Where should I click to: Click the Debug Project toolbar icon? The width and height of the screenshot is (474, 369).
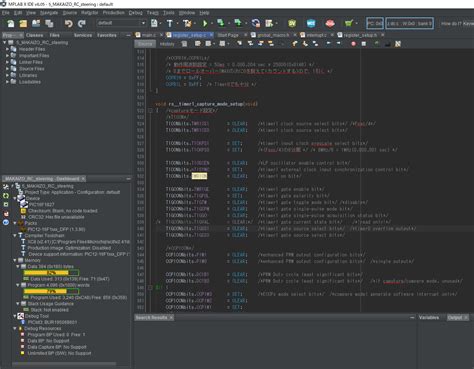coord(269,23)
